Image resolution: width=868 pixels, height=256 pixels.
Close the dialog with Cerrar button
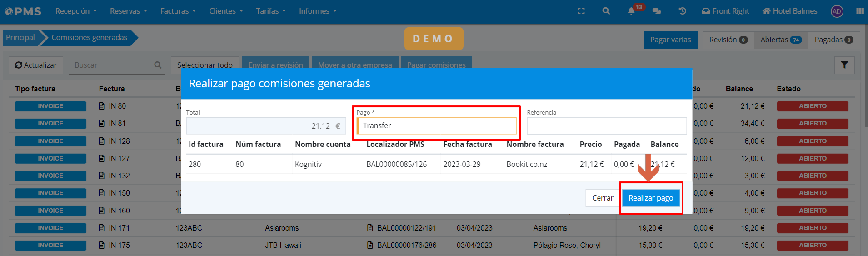click(603, 198)
